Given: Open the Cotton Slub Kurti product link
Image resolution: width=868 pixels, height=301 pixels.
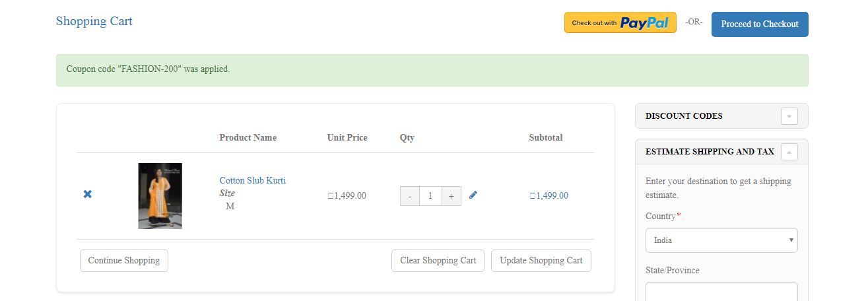Looking at the screenshot, I should (x=253, y=180).
